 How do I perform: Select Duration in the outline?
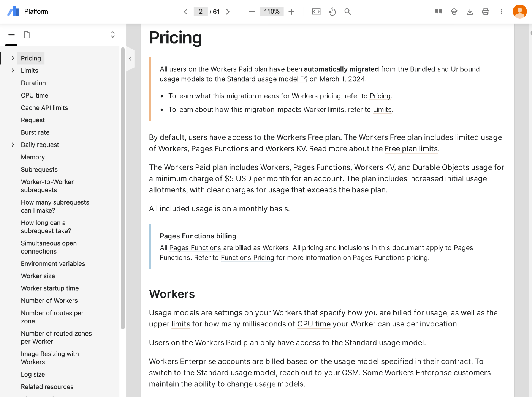33,83
